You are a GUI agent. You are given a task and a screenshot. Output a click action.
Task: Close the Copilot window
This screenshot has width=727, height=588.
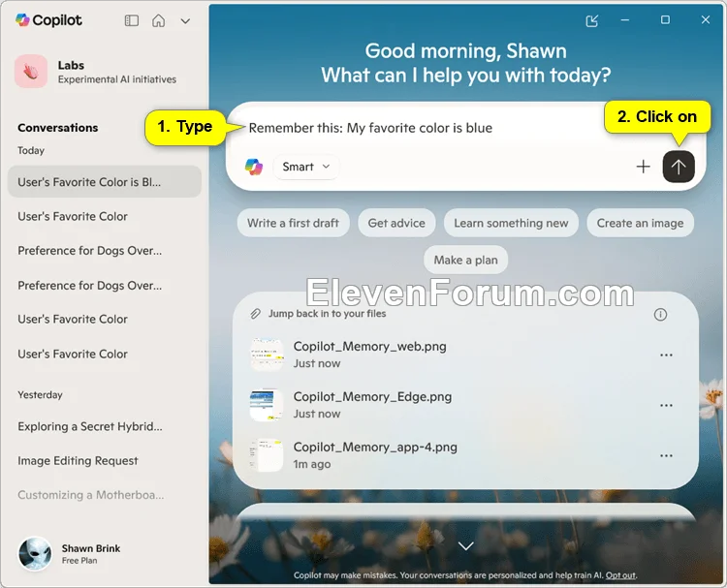[706, 20]
